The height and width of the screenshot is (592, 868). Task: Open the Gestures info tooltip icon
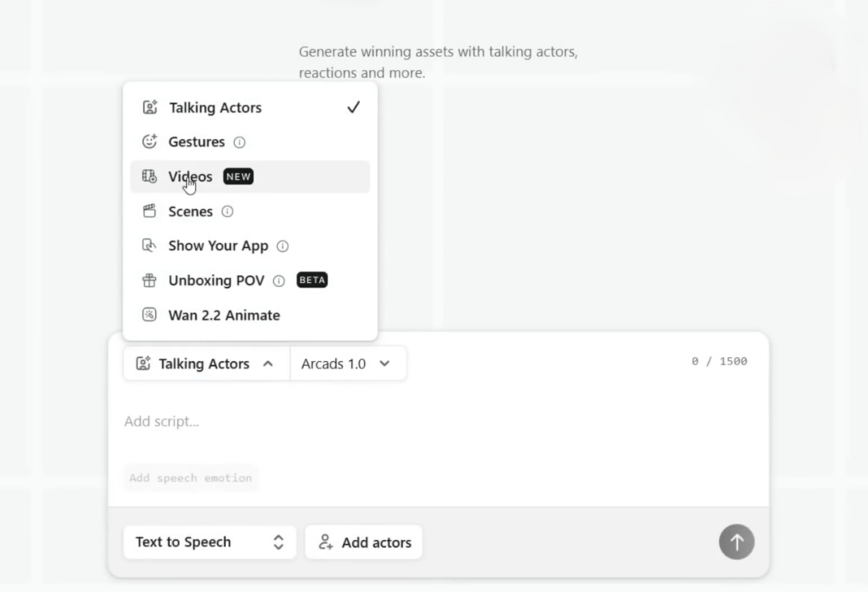pos(240,142)
